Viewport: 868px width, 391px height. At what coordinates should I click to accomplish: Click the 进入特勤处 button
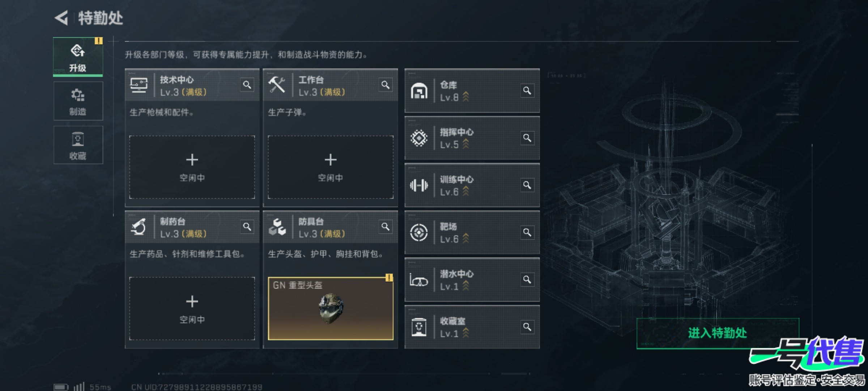pos(718,333)
